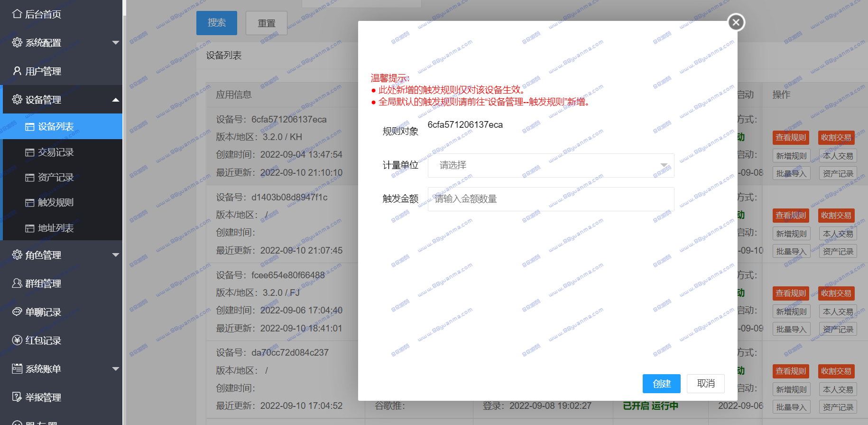Open 后台首页 in the sidebar

coord(61,14)
